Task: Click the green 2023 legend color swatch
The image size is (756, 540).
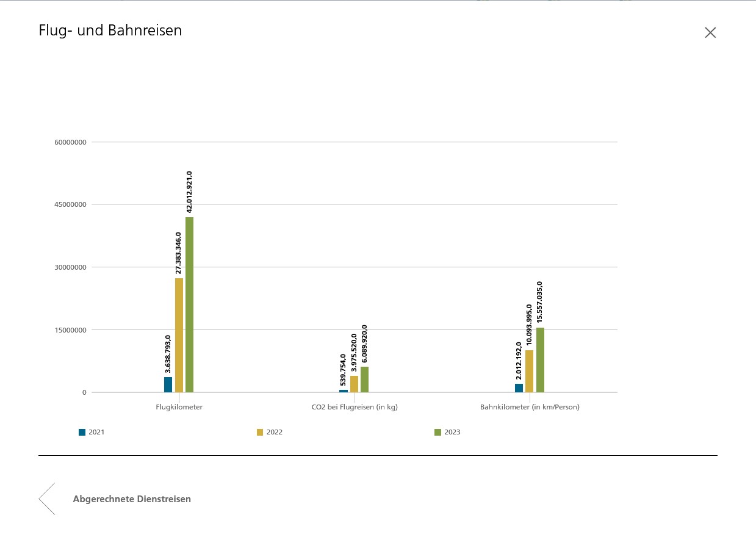Action: pos(437,432)
